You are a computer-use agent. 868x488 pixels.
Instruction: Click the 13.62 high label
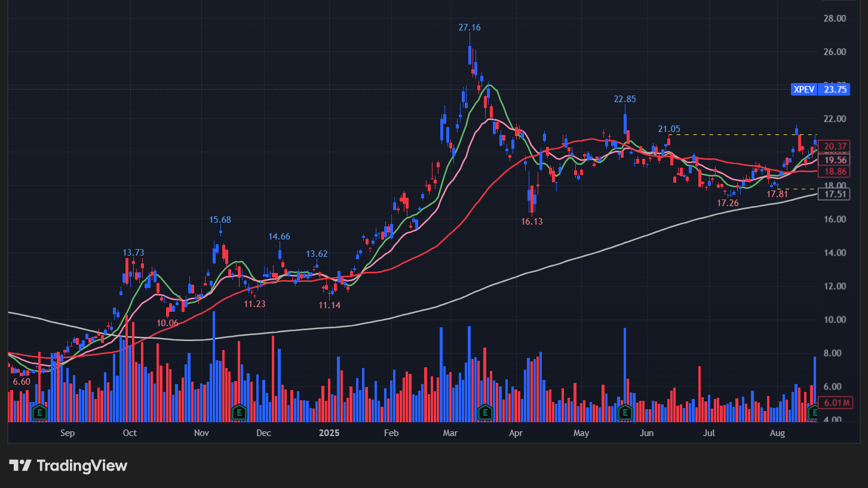[317, 253]
